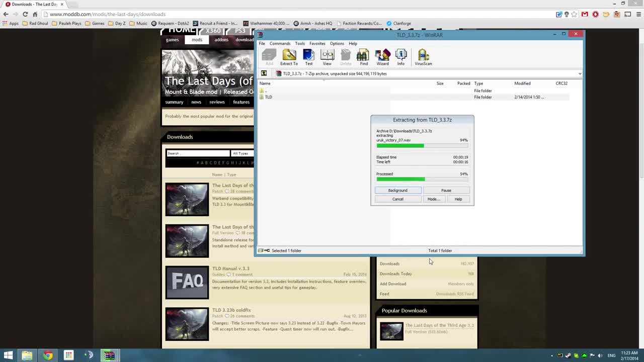Click the total Processed progress bar
The height and width of the screenshot is (362, 644).
[422, 179]
